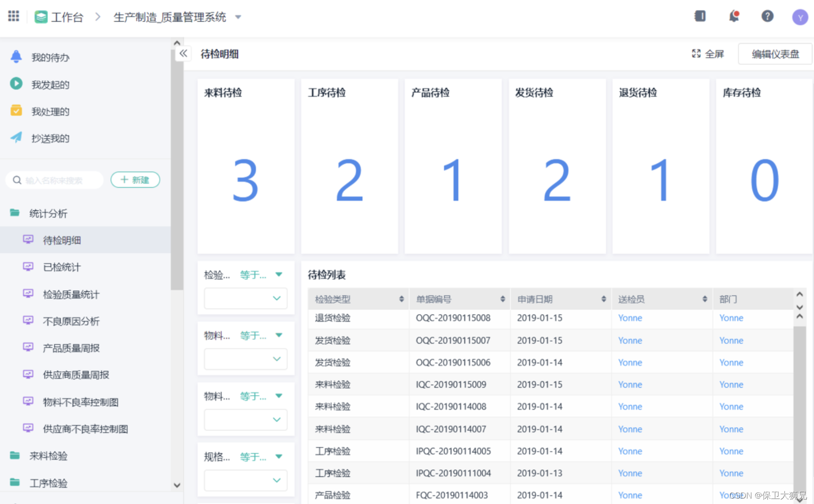Click the 待检明细 dashboard icon
Screen dimensions: 814x504
28,239
